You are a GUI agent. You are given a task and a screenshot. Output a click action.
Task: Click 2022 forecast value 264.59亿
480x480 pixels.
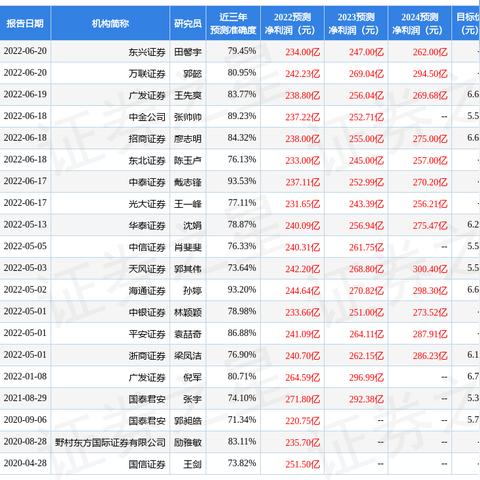(x=302, y=377)
